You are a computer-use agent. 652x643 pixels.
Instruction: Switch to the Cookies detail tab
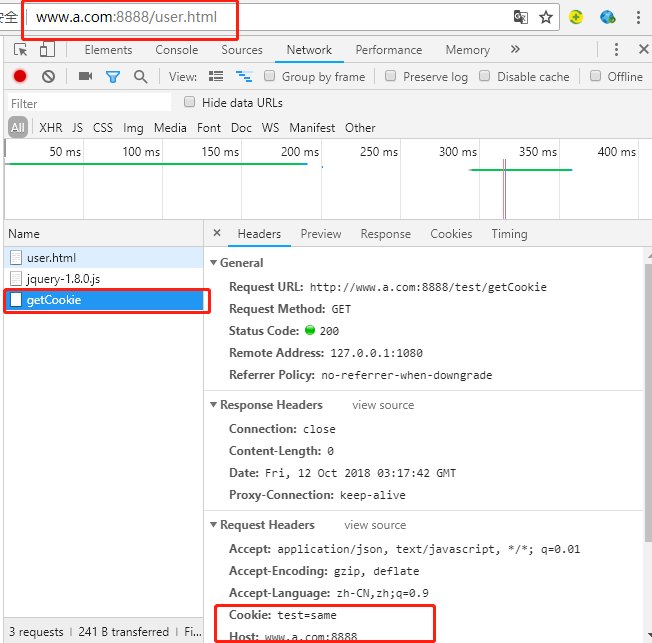pos(451,234)
